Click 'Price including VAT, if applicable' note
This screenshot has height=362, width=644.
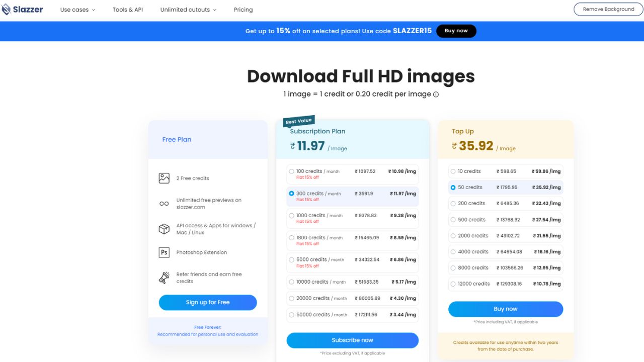[x=506, y=322]
